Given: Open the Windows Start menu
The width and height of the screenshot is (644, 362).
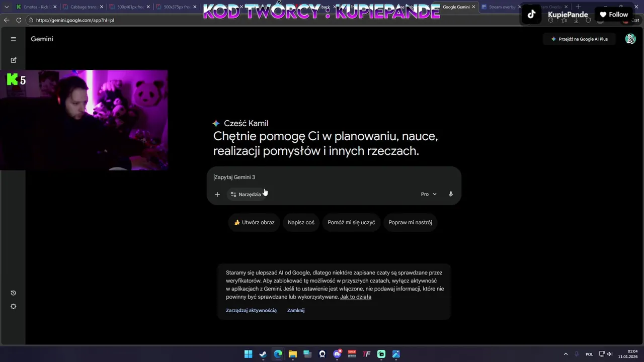Looking at the screenshot, I should click(249, 354).
